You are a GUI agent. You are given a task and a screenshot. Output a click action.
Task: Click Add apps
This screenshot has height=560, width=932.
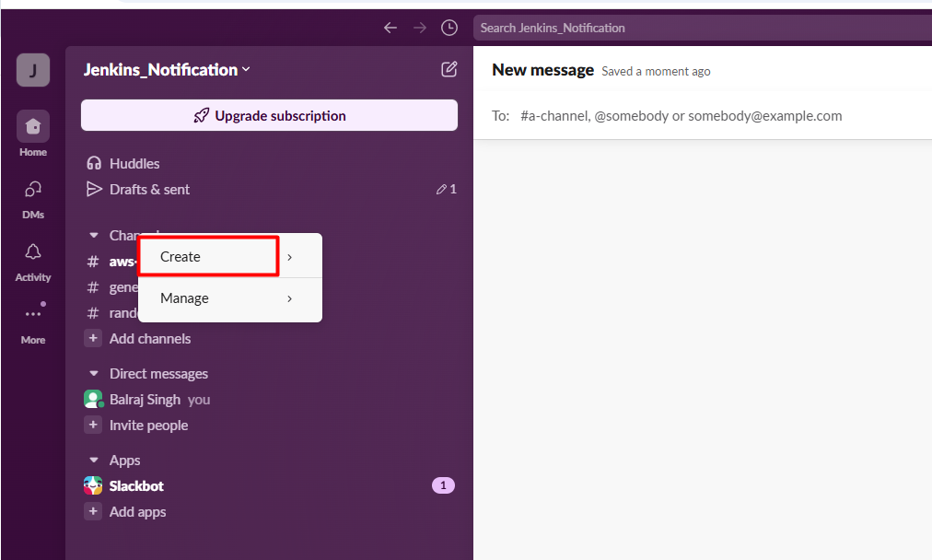[x=137, y=512]
